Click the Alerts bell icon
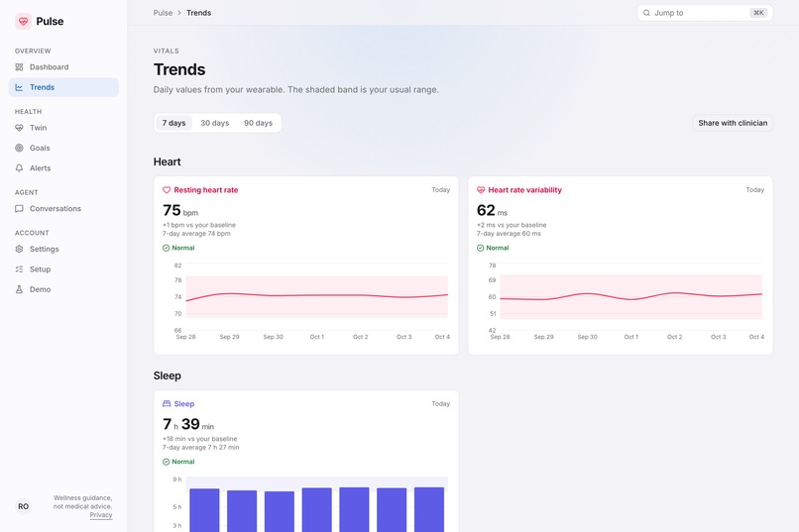Viewport: 799px width, 532px height. click(19, 168)
